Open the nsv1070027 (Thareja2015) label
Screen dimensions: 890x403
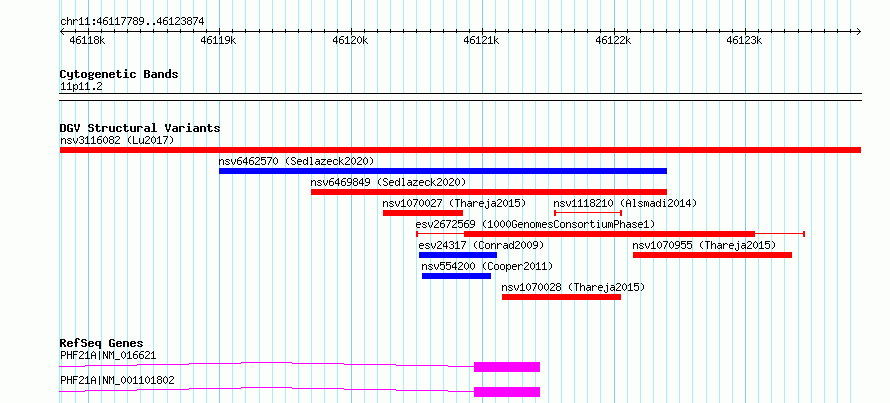pos(454,203)
